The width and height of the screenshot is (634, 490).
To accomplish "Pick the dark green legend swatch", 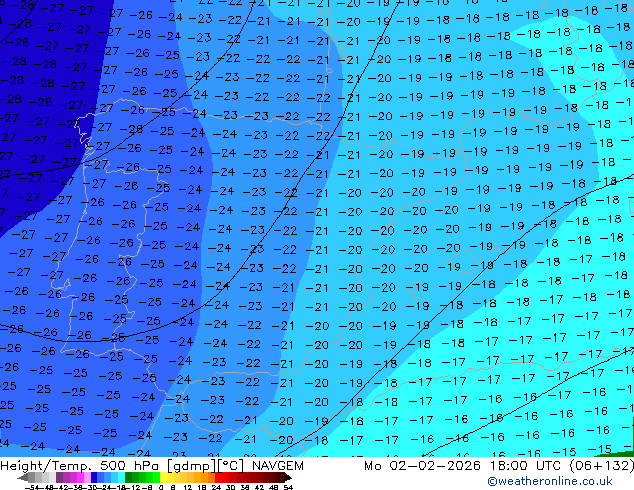I will pos(129,477).
